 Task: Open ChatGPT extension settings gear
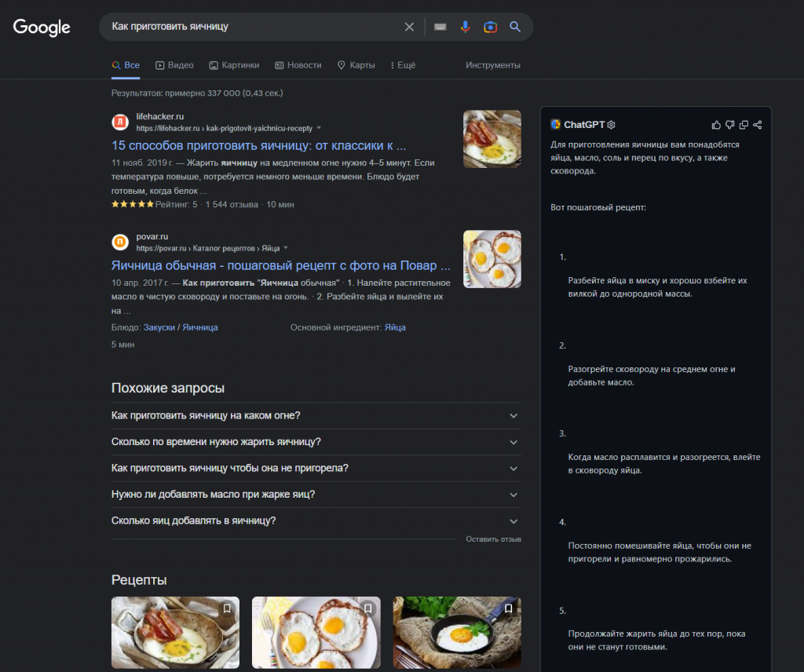(611, 125)
